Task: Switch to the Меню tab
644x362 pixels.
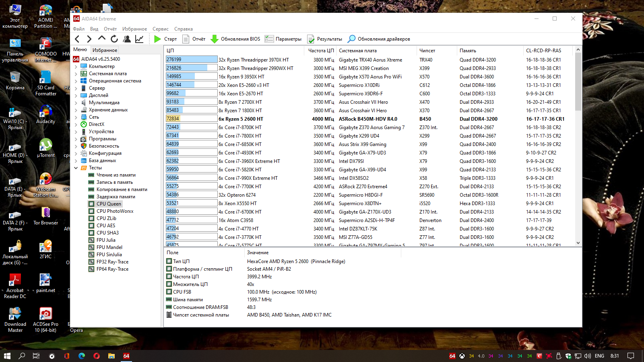Action: 80,50
